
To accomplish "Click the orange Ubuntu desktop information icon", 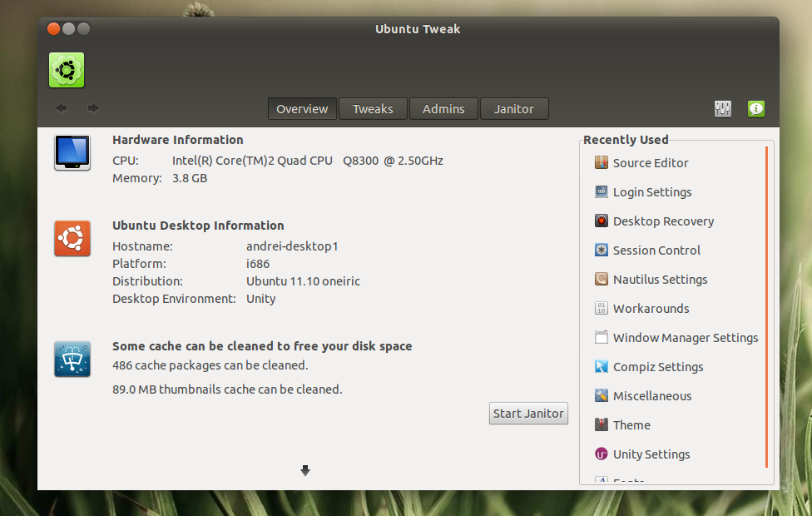I will 72,238.
